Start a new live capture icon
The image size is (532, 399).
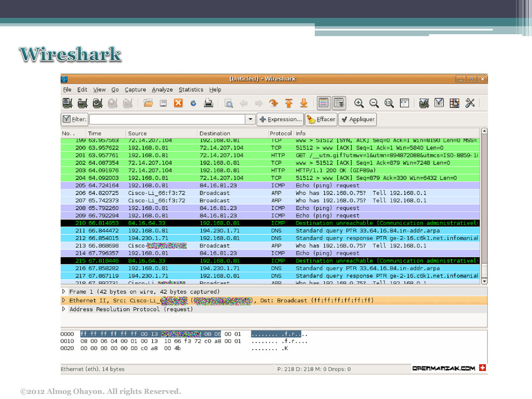98,103
